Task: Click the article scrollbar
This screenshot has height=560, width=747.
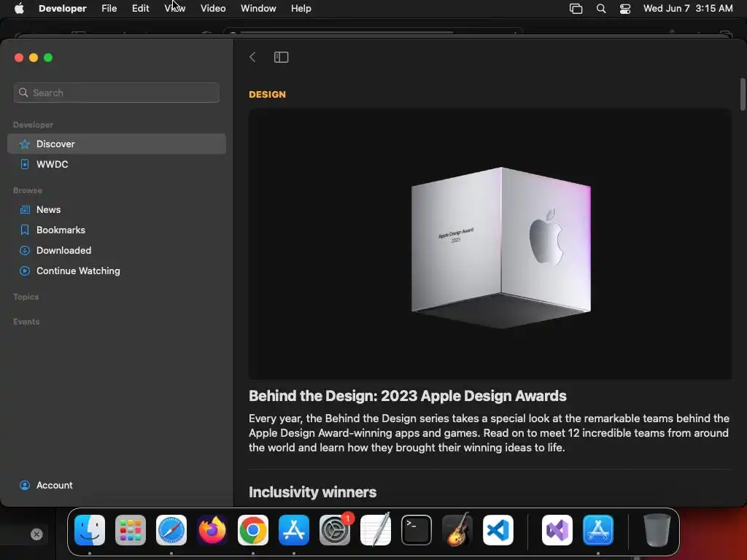Action: 742,94
